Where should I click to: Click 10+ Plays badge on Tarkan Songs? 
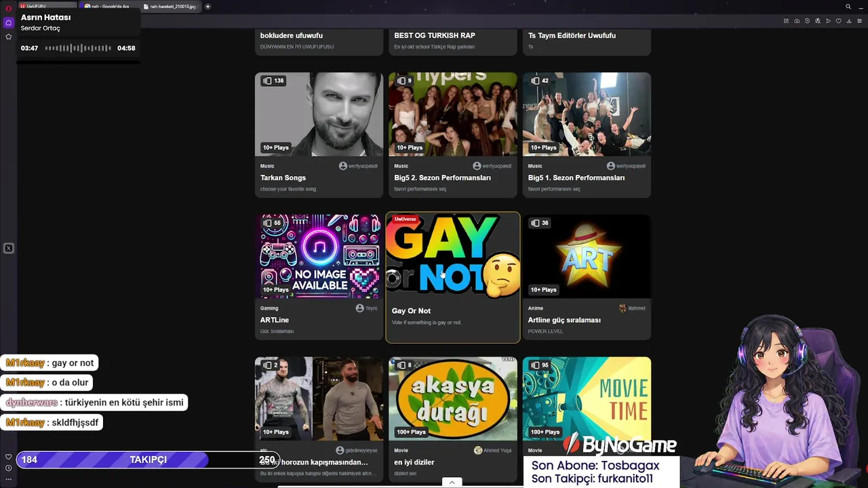coord(276,148)
